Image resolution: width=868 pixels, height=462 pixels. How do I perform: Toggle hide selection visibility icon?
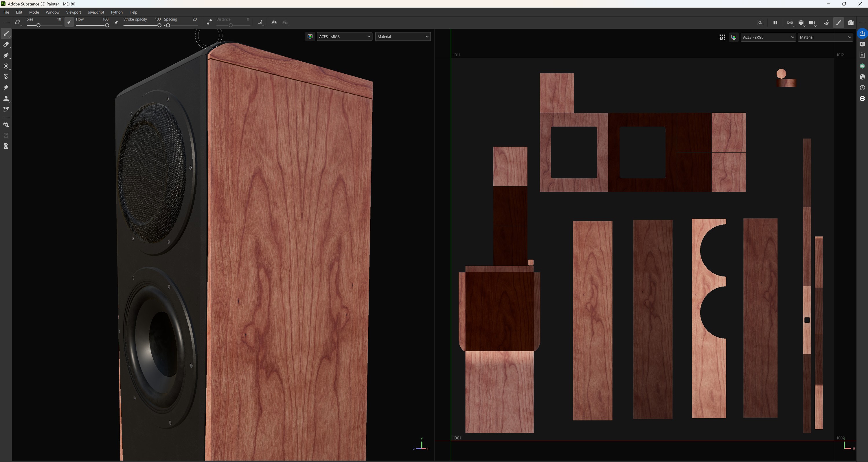pos(760,23)
